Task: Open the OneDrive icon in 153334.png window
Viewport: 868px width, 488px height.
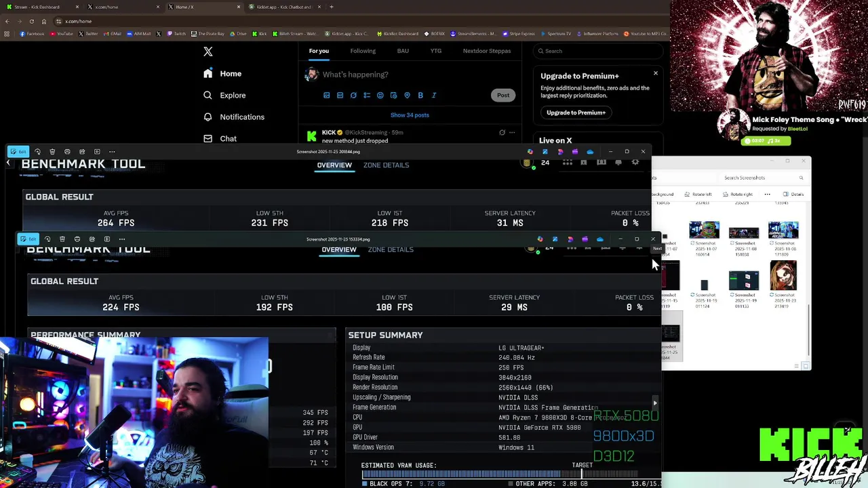Action: coord(599,239)
